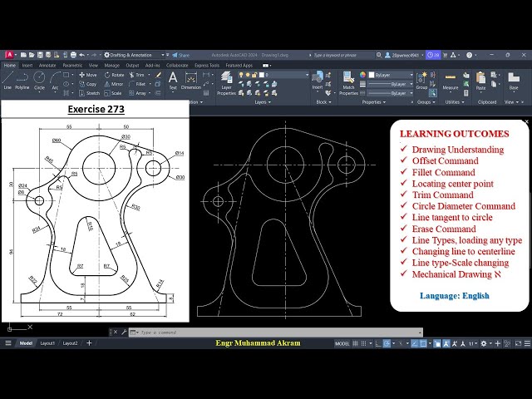
Task: Open the AutoCAD application menu (red A)
Action: tap(9, 55)
